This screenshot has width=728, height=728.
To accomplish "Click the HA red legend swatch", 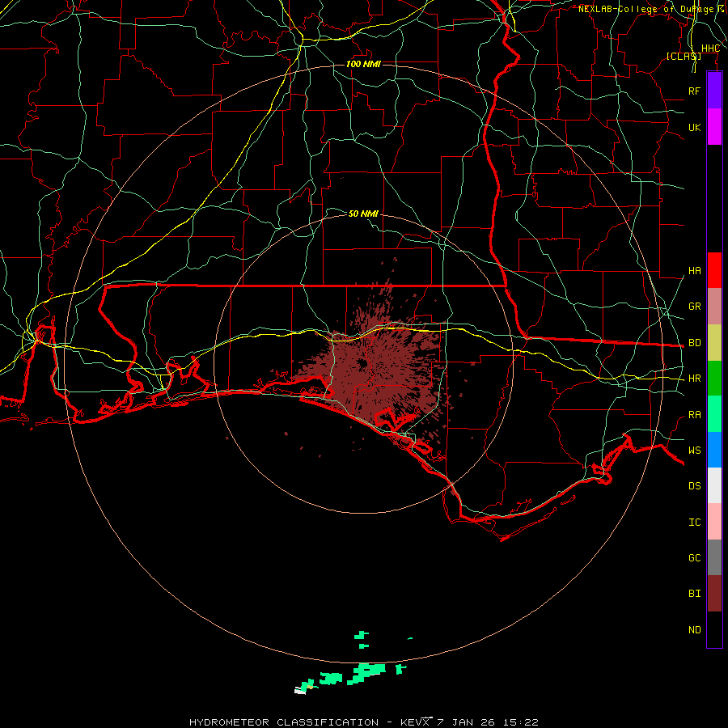I will [x=714, y=270].
